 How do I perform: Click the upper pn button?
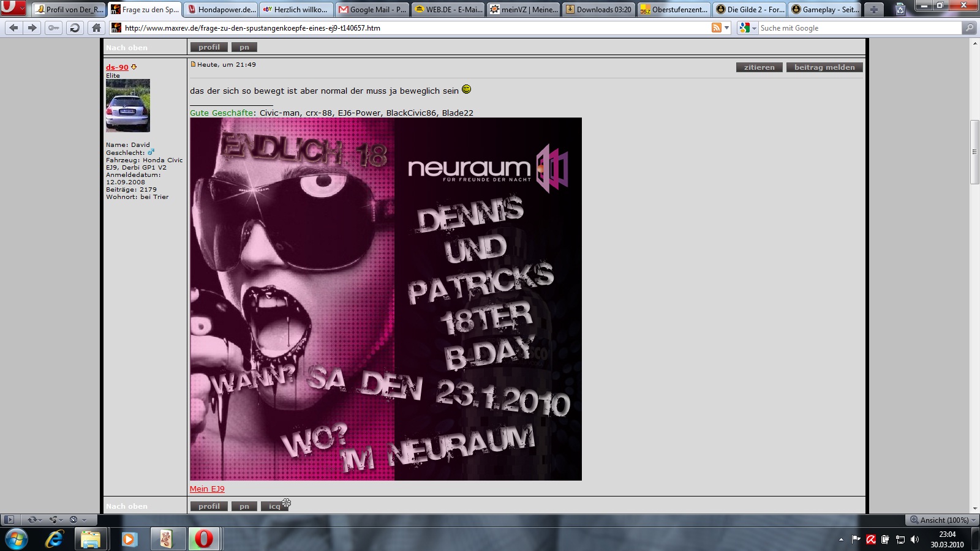click(244, 47)
